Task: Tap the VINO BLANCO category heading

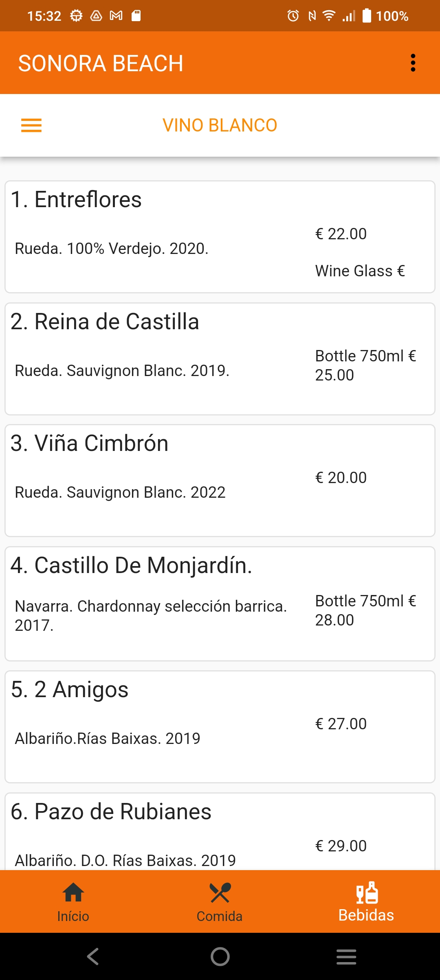Action: (x=220, y=125)
